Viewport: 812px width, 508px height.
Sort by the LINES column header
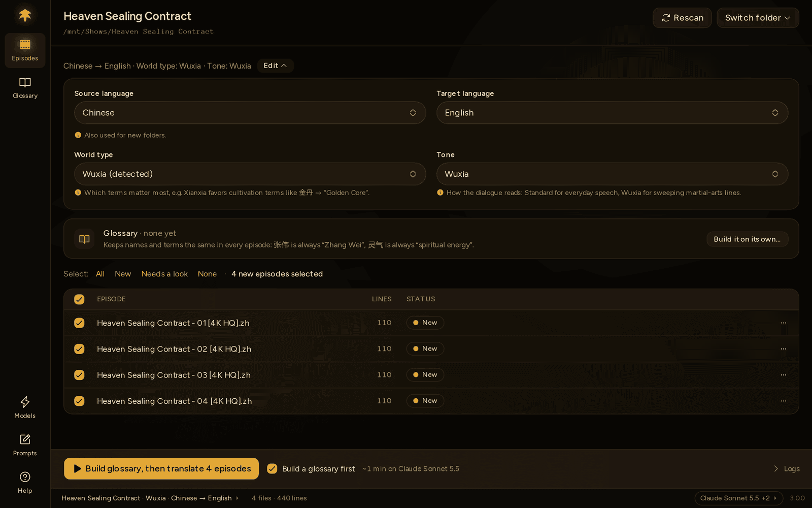382,299
